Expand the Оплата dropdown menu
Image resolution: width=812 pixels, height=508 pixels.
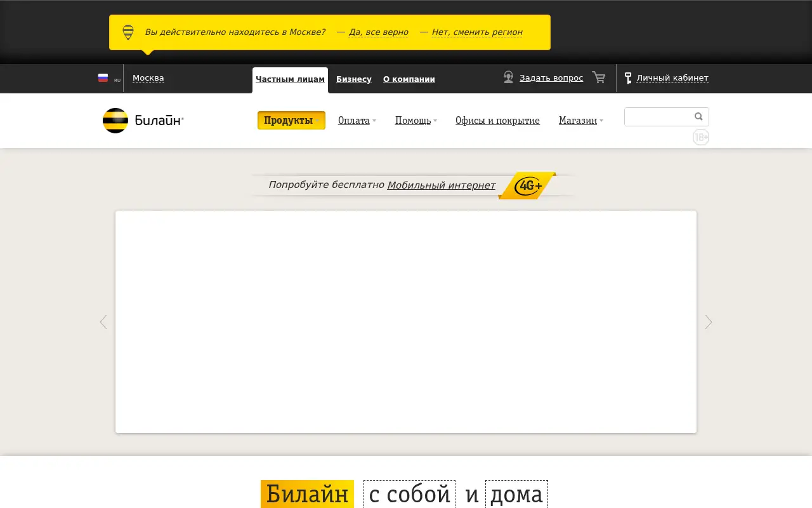[x=357, y=121]
